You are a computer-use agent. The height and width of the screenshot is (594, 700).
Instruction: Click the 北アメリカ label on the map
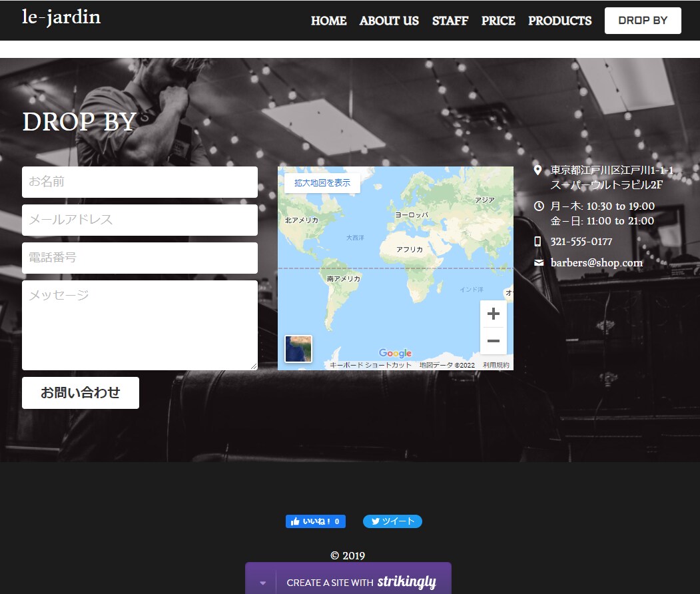(x=302, y=220)
